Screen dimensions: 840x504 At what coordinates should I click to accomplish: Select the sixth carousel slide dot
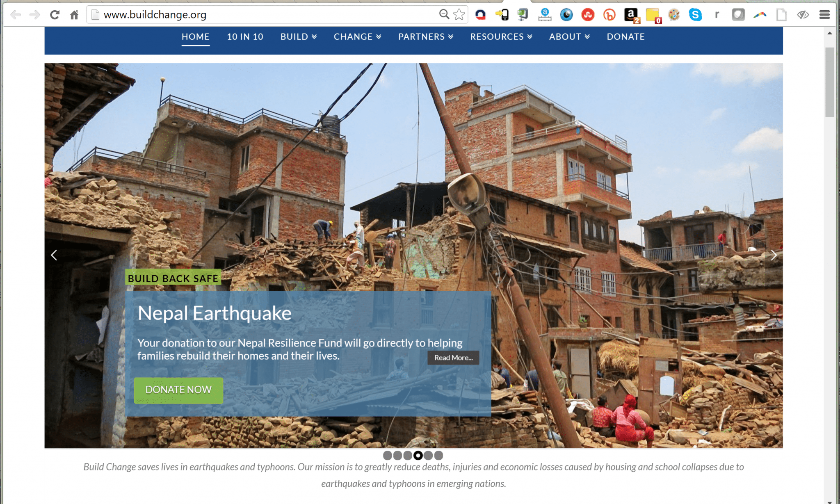(438, 455)
